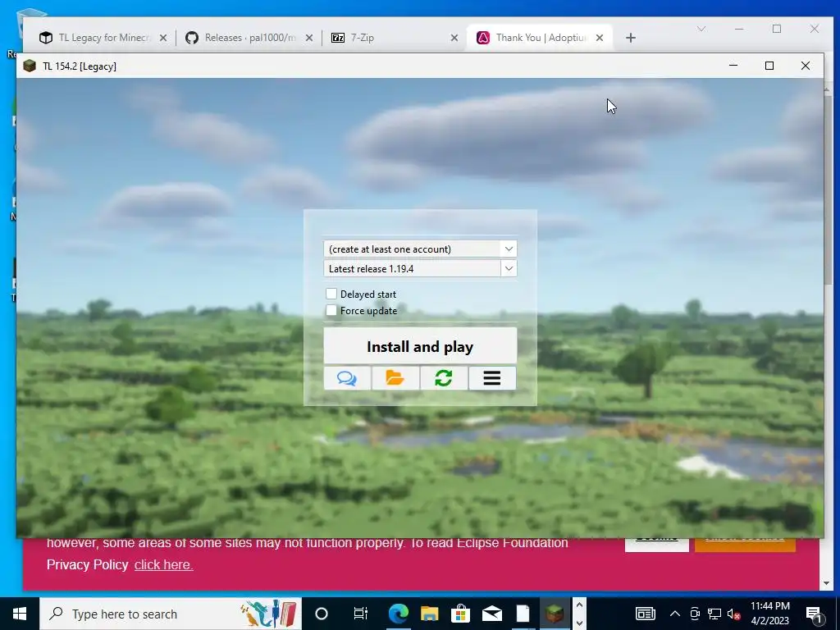Maximize the TL 154.2 Legacy window

769,66
